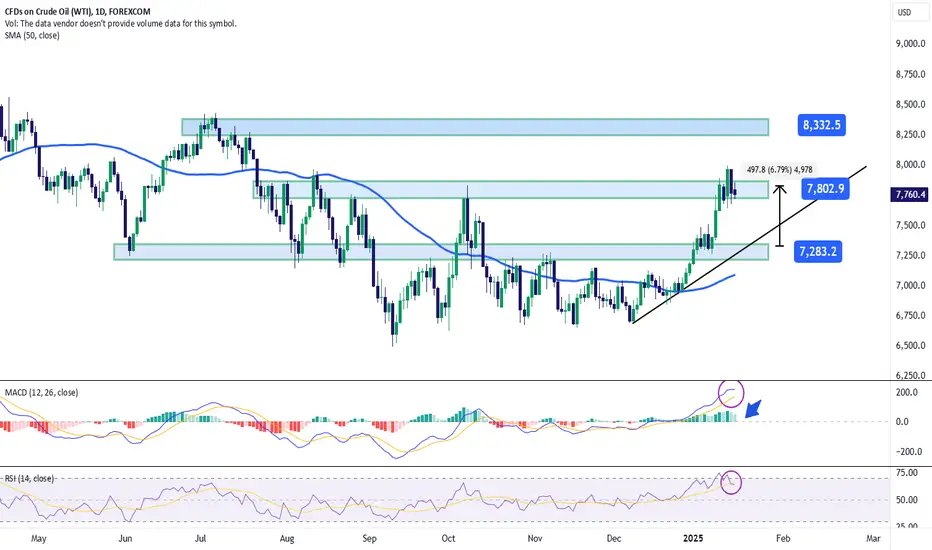Open the MACD (12, 26, close) indicator label

tap(41, 392)
